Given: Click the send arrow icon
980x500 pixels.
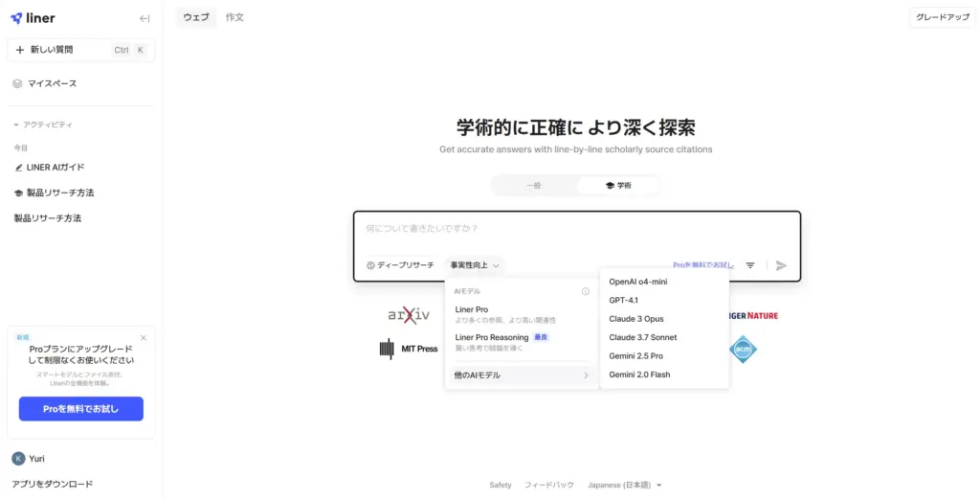Looking at the screenshot, I should (x=781, y=265).
